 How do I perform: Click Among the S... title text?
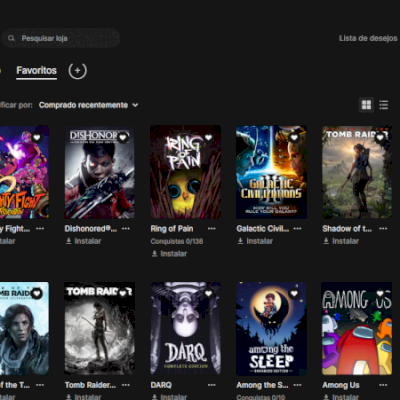coord(262,385)
